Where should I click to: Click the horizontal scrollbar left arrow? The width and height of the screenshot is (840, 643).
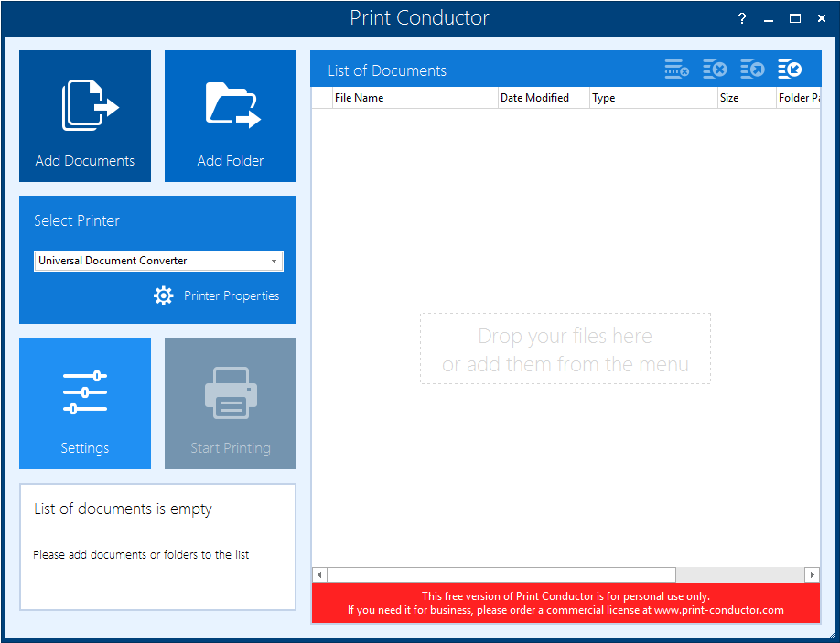point(320,575)
